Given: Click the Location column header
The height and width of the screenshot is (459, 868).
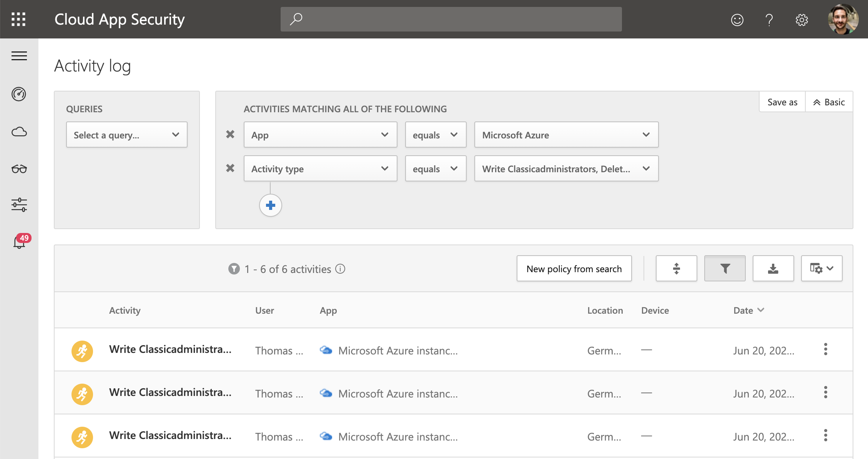Looking at the screenshot, I should 605,310.
